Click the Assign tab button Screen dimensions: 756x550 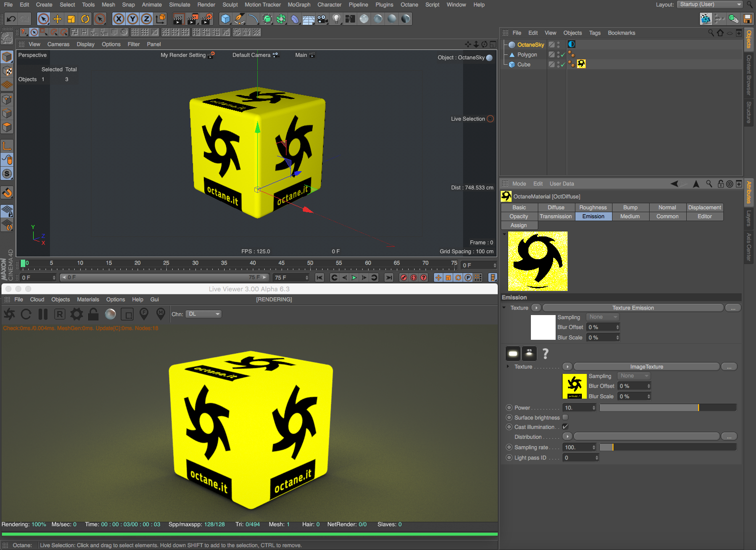(519, 226)
